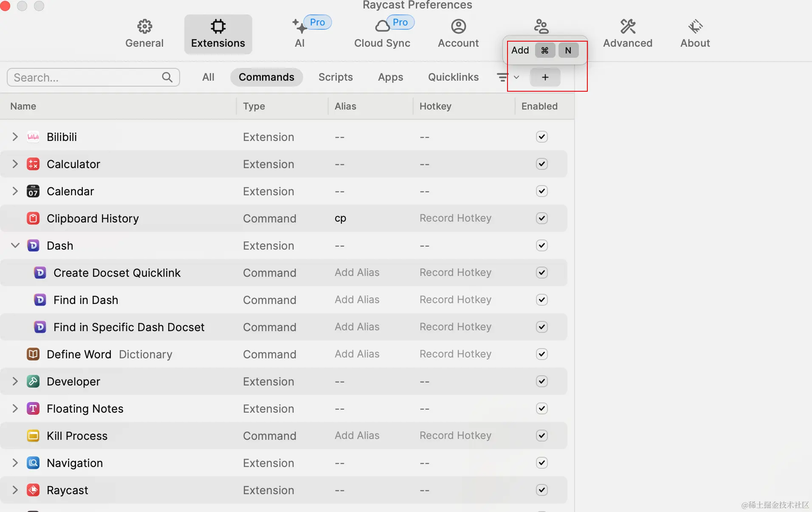Click the purple Dash extension icon
Image resolution: width=812 pixels, height=512 pixels.
[33, 245]
